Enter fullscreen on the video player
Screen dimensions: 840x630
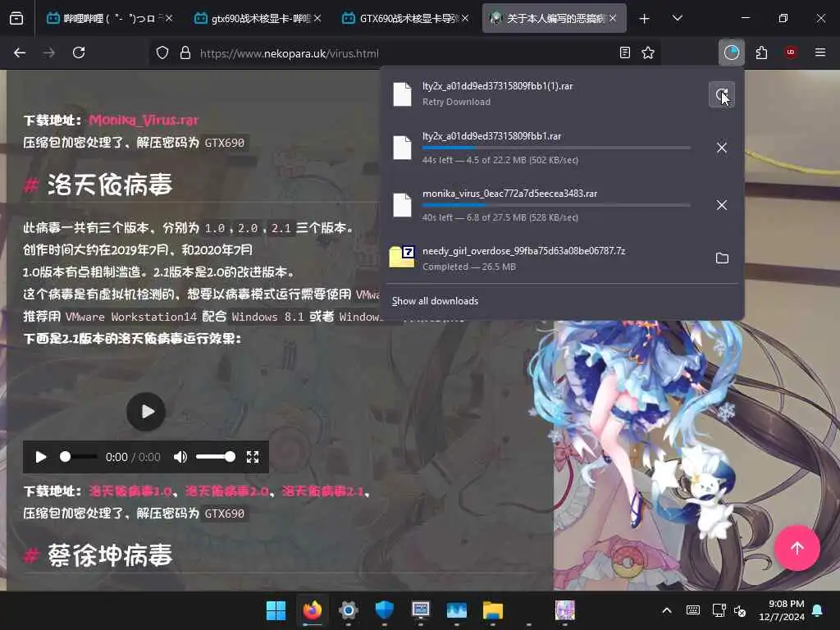point(253,457)
